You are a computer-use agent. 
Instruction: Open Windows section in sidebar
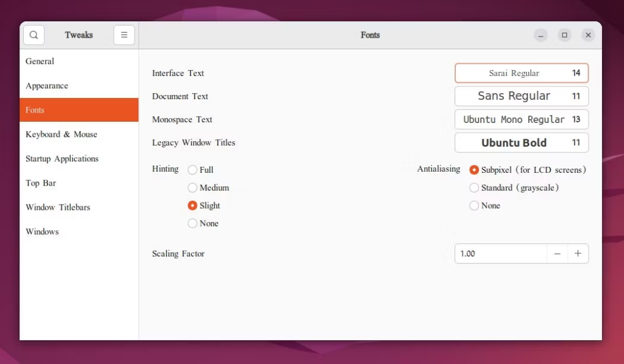[79, 231]
